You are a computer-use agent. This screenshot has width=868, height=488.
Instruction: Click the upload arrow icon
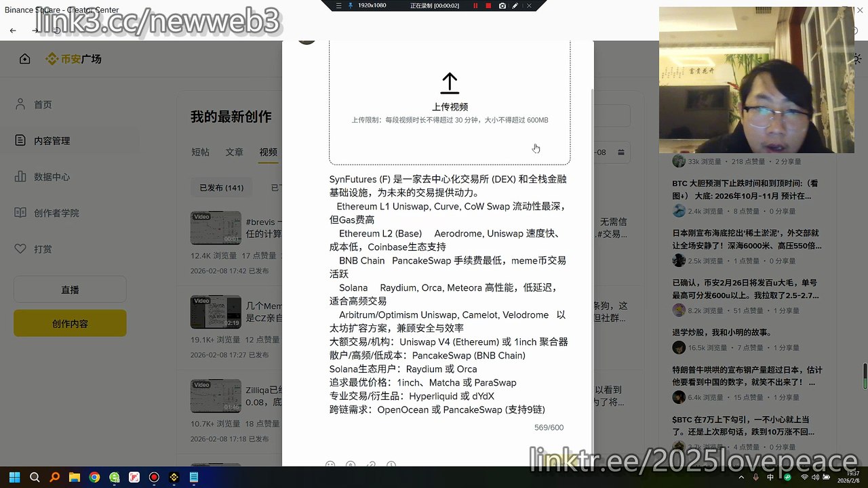450,83
